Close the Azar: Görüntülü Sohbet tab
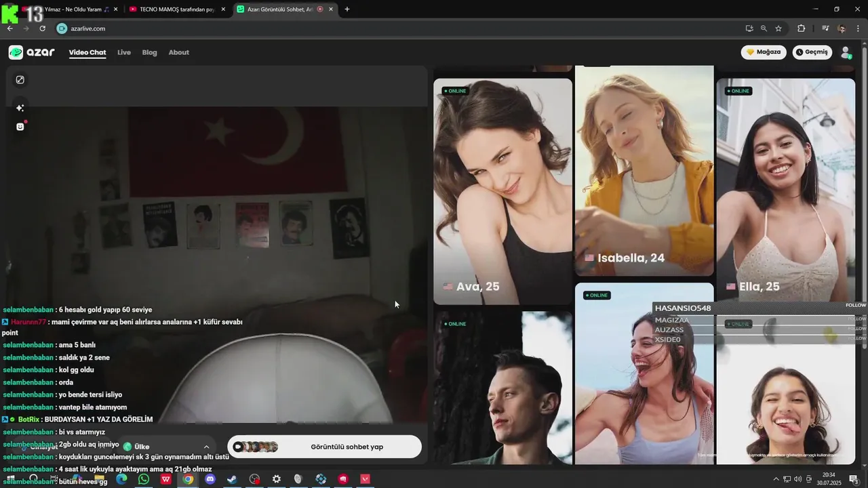868x488 pixels. 331,9
